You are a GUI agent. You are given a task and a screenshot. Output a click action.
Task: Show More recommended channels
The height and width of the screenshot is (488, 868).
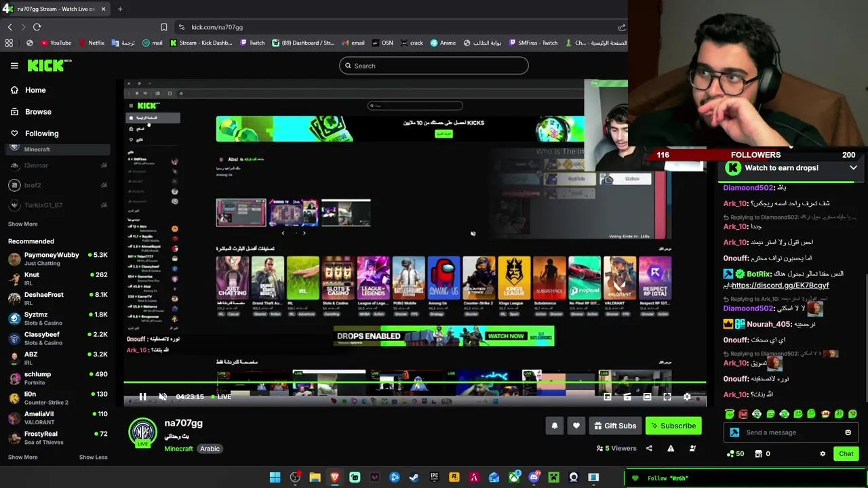(22, 457)
